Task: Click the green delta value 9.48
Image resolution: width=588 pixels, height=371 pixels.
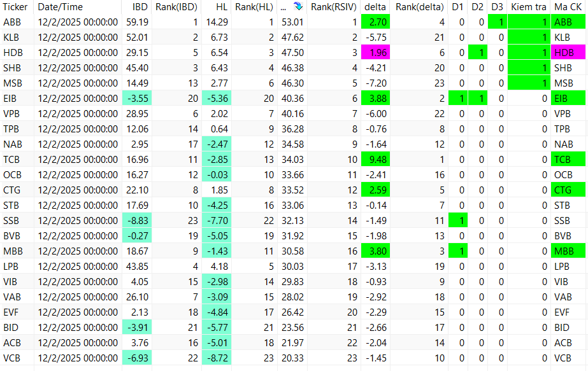Action: click(376, 160)
